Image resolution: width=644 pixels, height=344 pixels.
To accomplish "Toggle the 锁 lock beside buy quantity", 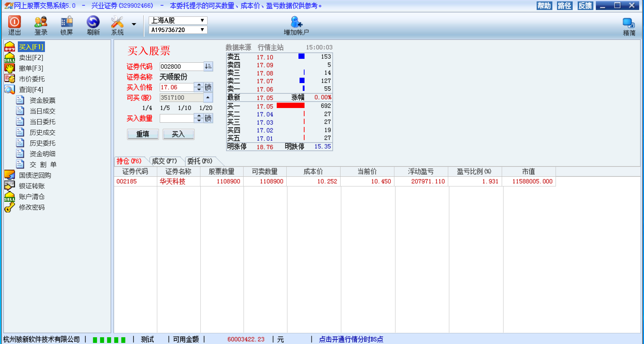I will 208,118.
